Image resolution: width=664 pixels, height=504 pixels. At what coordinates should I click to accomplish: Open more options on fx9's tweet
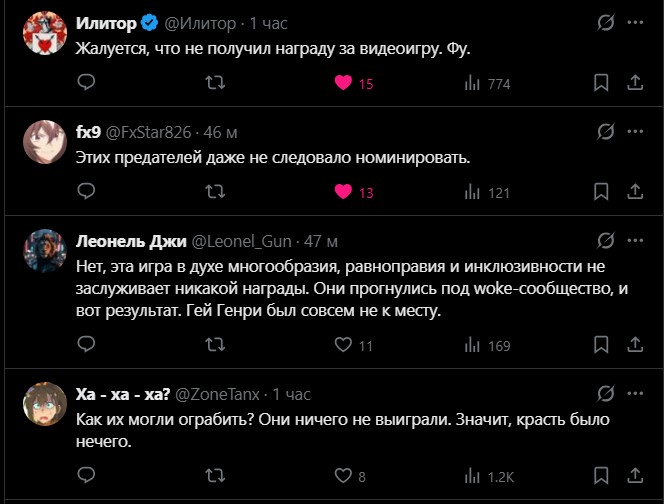coord(636,131)
